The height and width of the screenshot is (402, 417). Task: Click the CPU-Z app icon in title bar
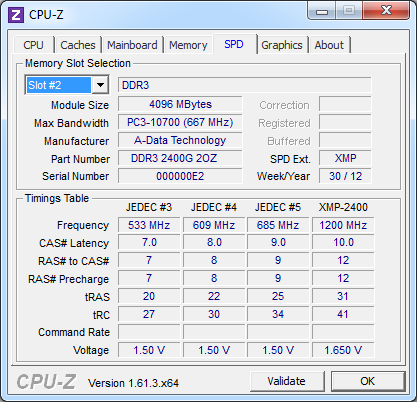pyautogui.click(x=16, y=15)
